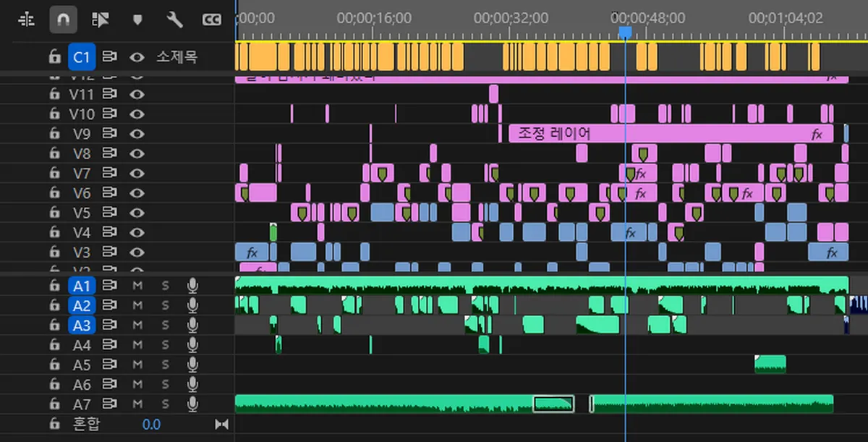Toggle the Snap in Timeline magnet icon
868x442 pixels.
63,20
